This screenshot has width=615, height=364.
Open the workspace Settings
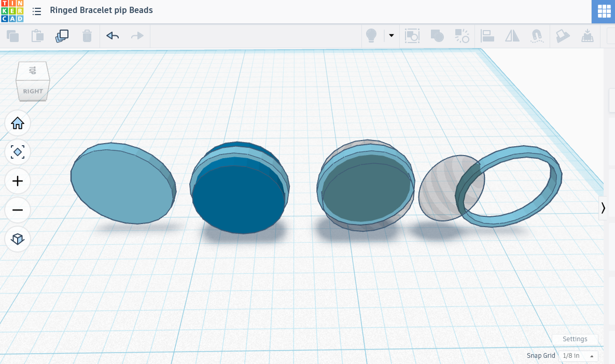point(575,339)
